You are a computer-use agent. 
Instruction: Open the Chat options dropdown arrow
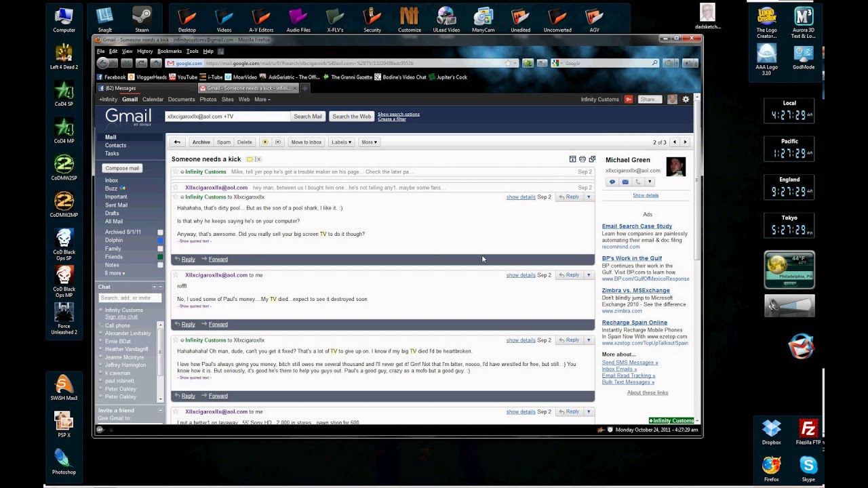(155, 287)
